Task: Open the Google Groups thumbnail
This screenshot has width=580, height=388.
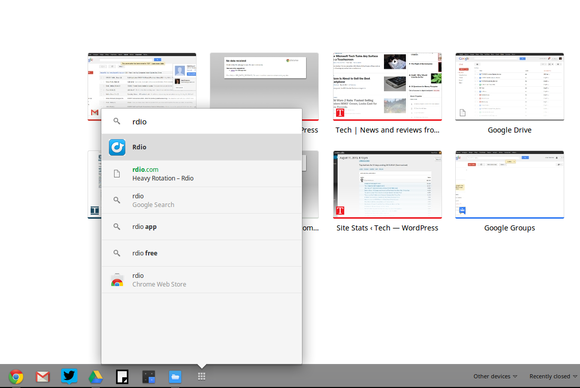Action: coord(510,185)
